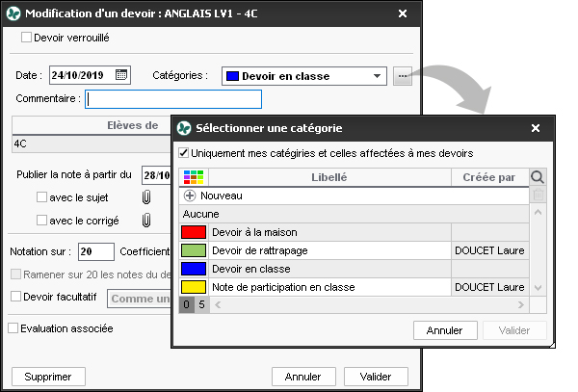Click the Notation sur field showing 20
This screenshot has width=578, height=392.
point(95,251)
